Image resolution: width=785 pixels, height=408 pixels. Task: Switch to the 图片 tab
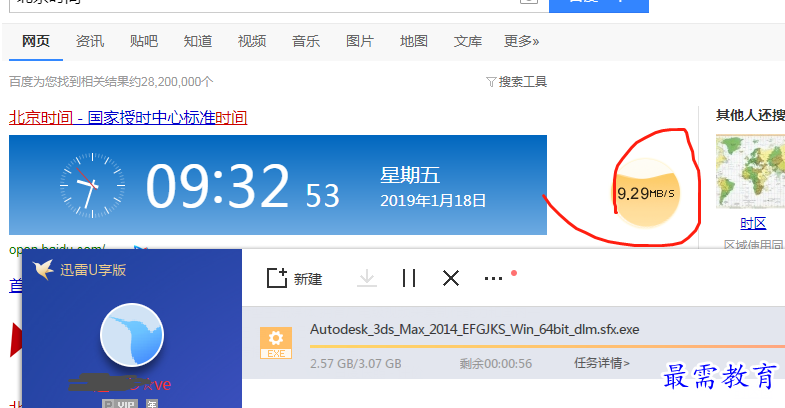click(x=360, y=41)
